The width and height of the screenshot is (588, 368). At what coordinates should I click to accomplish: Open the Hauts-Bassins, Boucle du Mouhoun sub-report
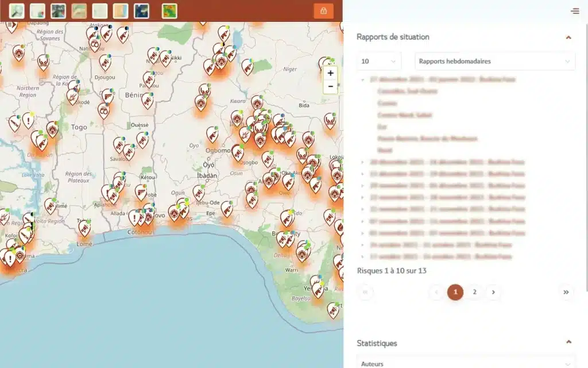pyautogui.click(x=427, y=139)
